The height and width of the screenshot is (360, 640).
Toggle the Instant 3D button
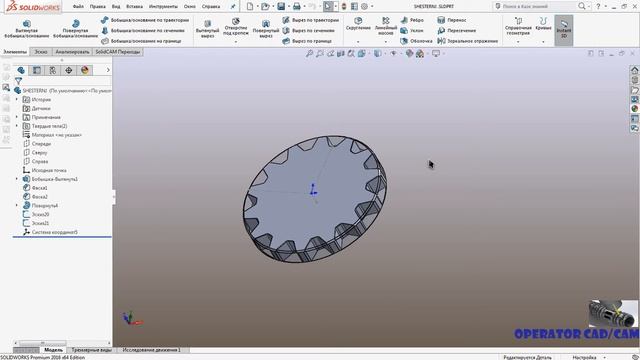(564, 30)
